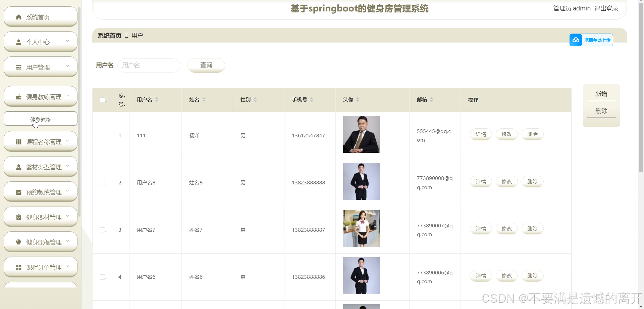The image size is (644, 309).
Task: Click the 删除 button under 新增
Action: pos(601,111)
